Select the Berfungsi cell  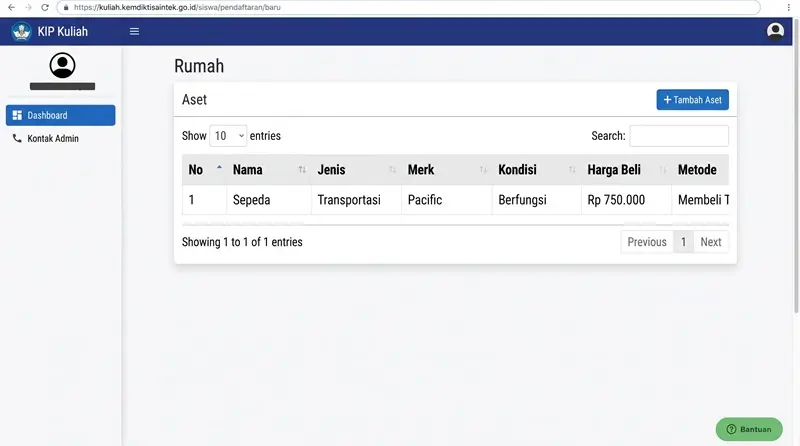pos(536,200)
